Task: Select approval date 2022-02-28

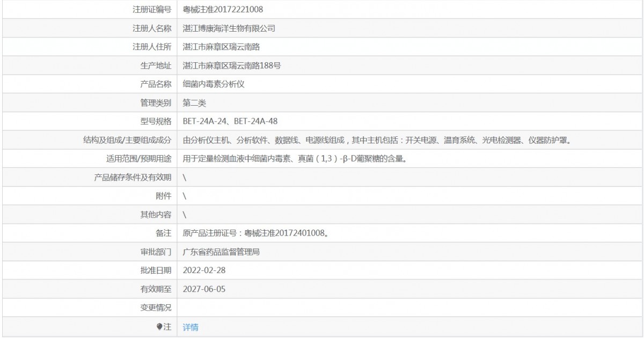Action: point(204,270)
